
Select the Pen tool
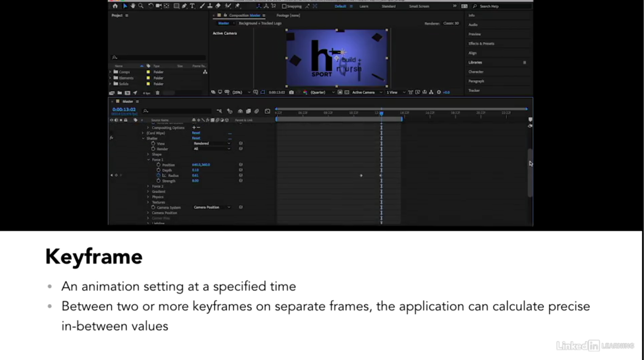[x=184, y=6]
